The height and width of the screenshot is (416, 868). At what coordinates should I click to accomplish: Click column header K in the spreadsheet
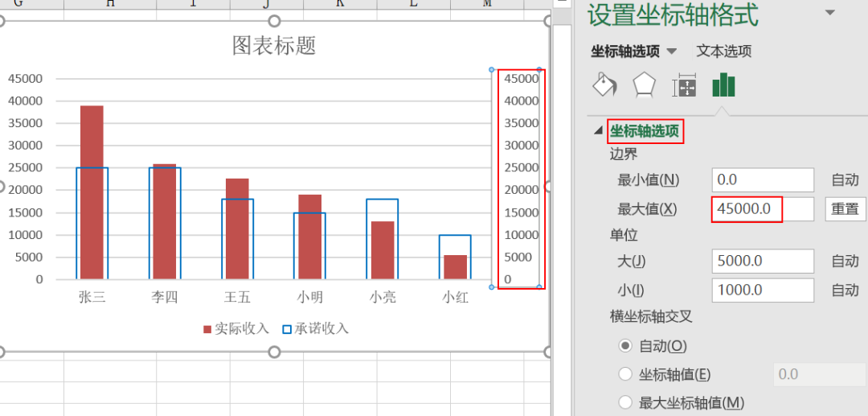pos(339,4)
